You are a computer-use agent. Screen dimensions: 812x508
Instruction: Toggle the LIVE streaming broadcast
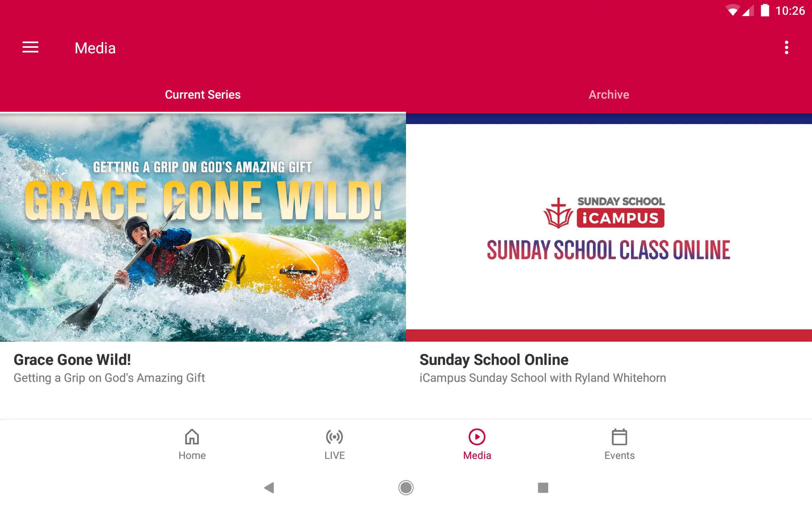pyautogui.click(x=335, y=444)
